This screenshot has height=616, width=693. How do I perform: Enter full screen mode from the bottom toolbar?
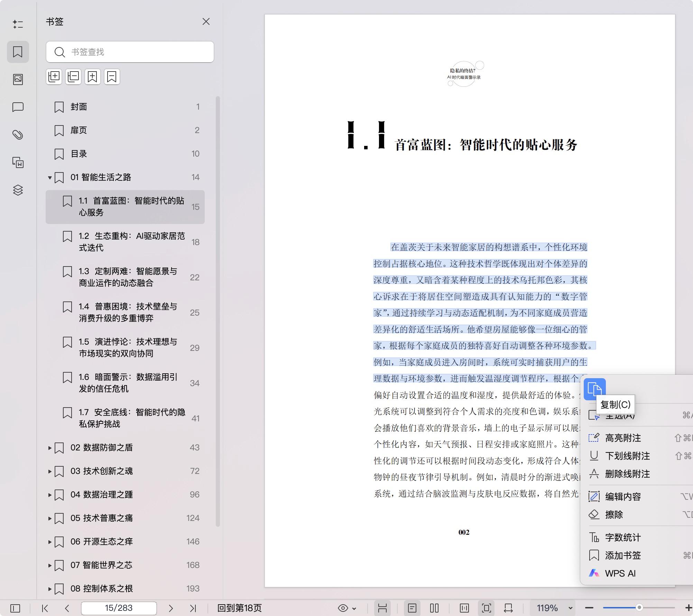click(487, 608)
